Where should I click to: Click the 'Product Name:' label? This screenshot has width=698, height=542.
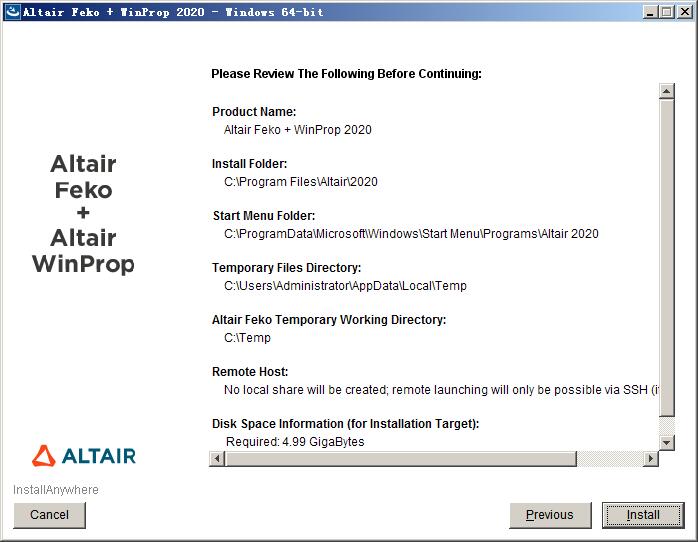click(x=254, y=112)
